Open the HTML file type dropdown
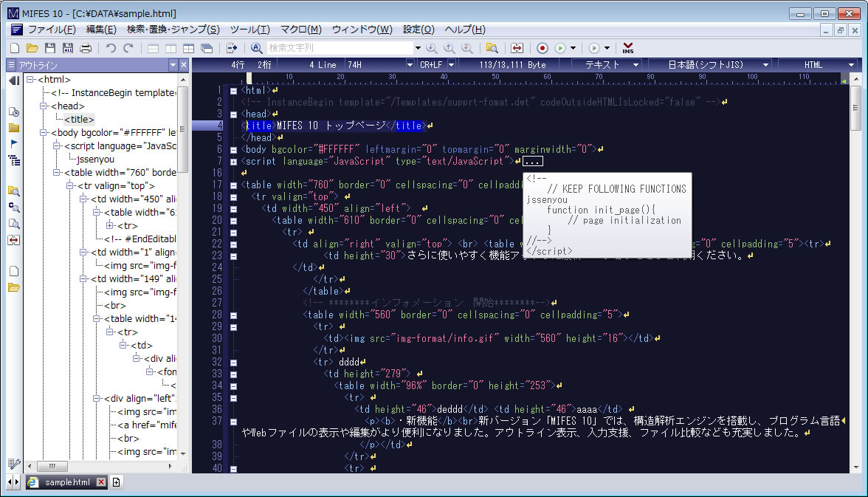This screenshot has height=497, width=868. point(852,65)
